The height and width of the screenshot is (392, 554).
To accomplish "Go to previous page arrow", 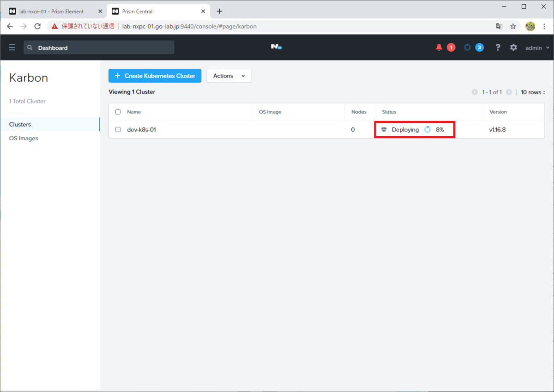I will 475,92.
